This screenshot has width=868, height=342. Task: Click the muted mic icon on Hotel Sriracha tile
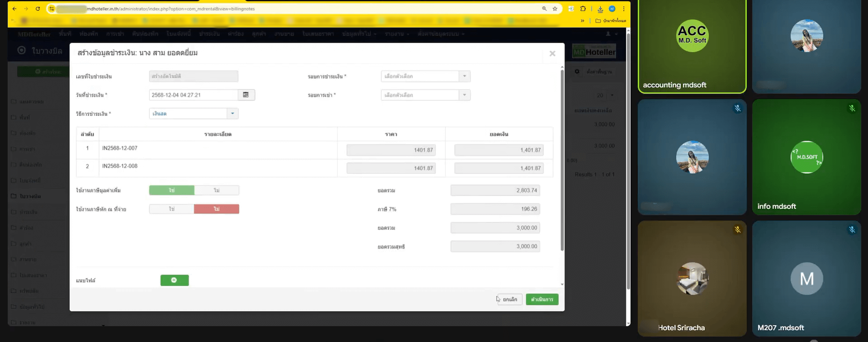[737, 230]
